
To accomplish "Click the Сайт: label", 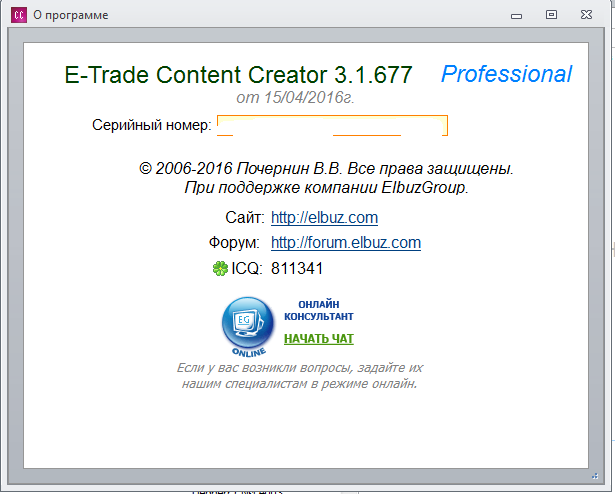I will (x=245, y=217).
